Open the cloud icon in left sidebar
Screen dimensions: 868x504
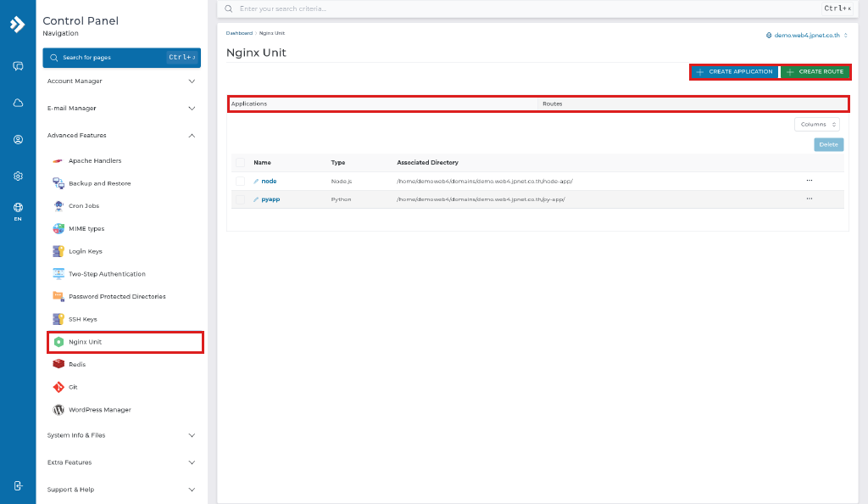coord(18,103)
